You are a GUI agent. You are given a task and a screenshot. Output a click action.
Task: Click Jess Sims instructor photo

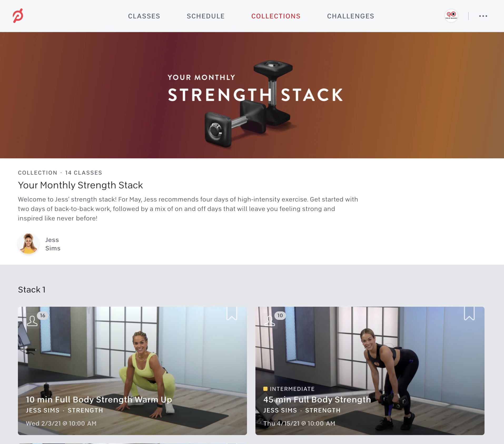28,244
